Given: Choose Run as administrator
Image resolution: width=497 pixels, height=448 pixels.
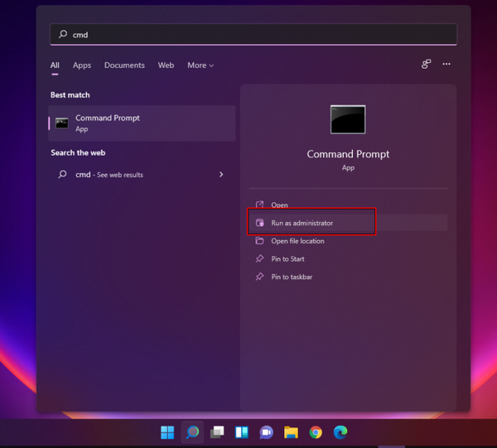Looking at the screenshot, I should click(348, 223).
